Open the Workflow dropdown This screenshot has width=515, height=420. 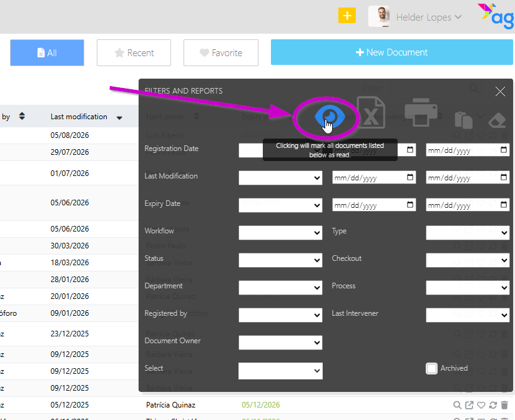tap(280, 233)
